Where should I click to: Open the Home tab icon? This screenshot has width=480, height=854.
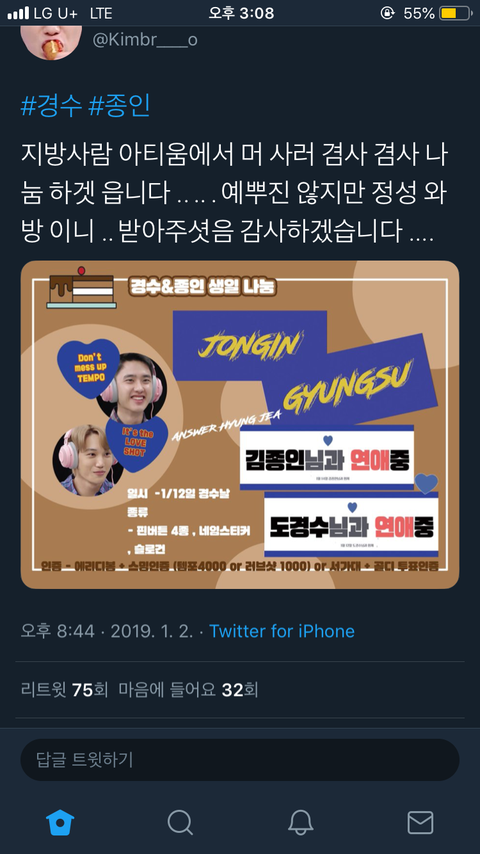(60, 822)
